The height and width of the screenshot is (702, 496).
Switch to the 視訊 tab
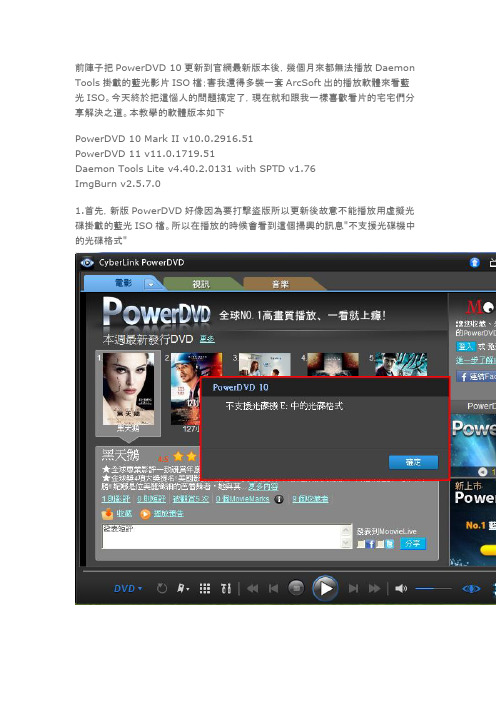click(x=201, y=284)
